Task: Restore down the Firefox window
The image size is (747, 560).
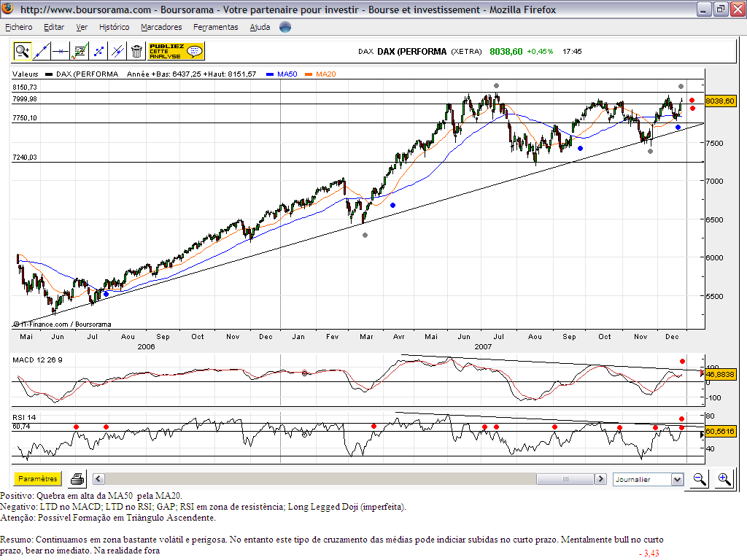Action: (x=721, y=9)
